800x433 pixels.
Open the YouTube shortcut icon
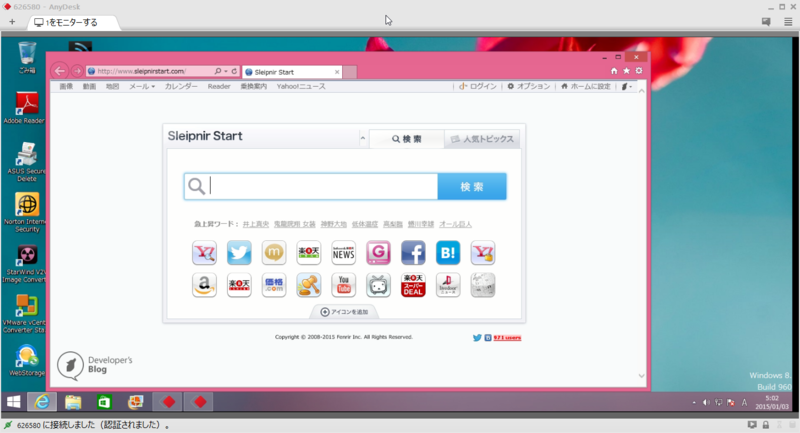click(343, 285)
